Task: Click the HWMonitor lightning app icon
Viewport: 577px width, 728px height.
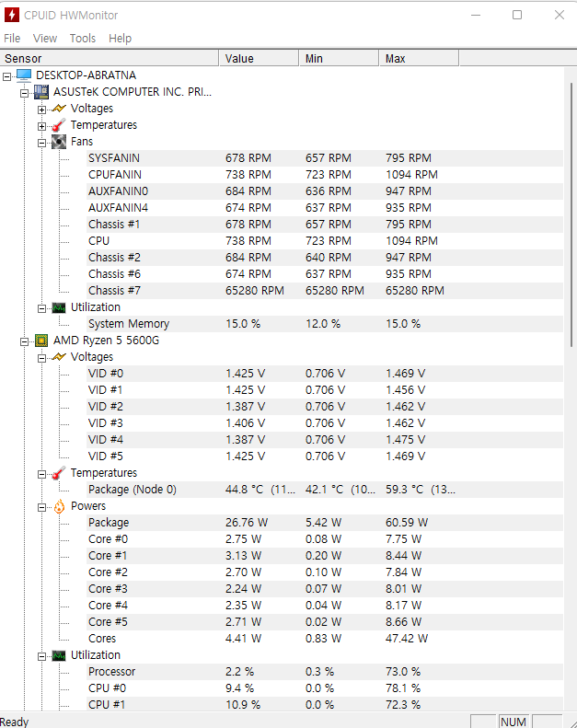Action: (x=12, y=15)
